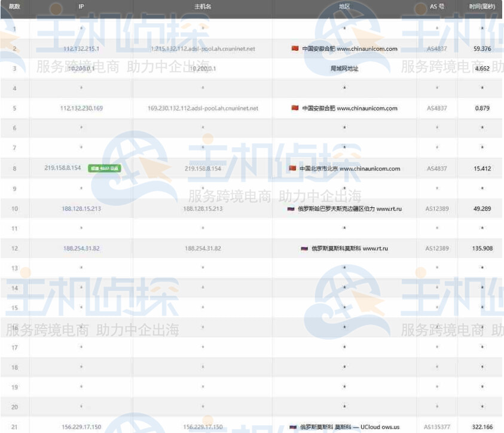This screenshot has height=433, width=504.
Task: Click the 时间(毫秒) column header
Action: point(481,8)
